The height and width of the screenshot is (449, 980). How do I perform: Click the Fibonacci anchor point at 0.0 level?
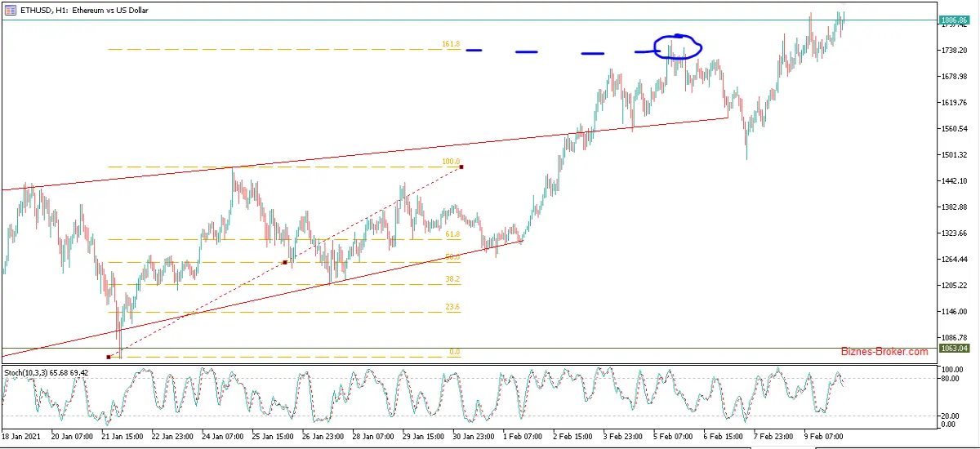click(108, 357)
